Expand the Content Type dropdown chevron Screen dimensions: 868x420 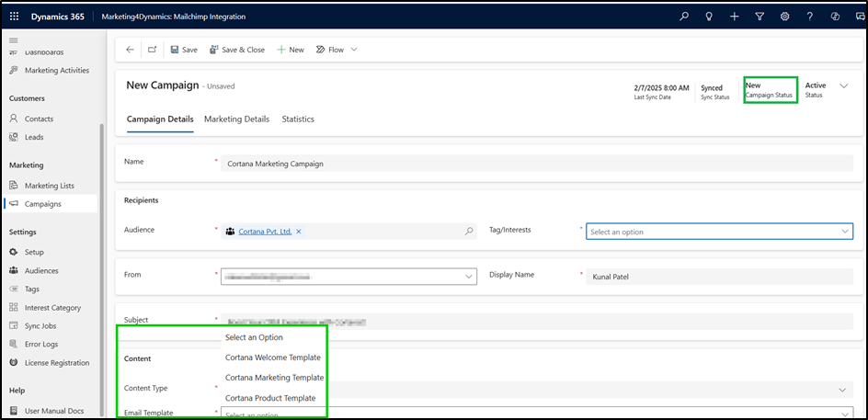tap(842, 390)
